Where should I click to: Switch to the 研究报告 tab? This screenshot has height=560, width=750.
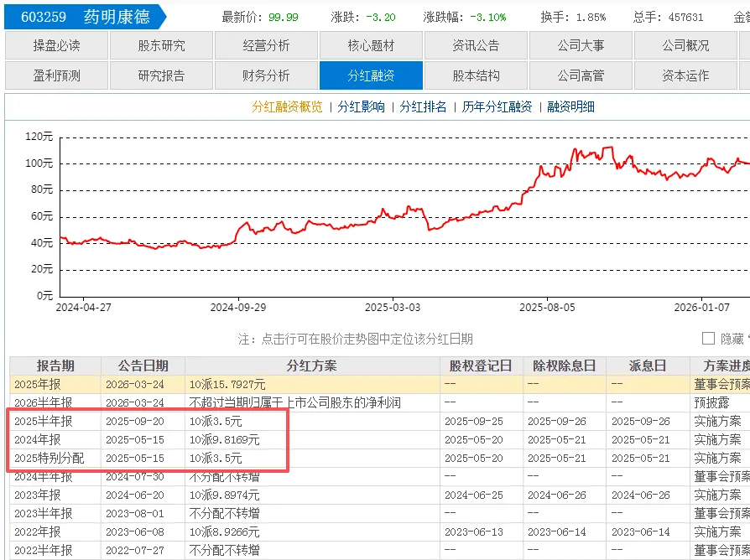[x=161, y=75]
